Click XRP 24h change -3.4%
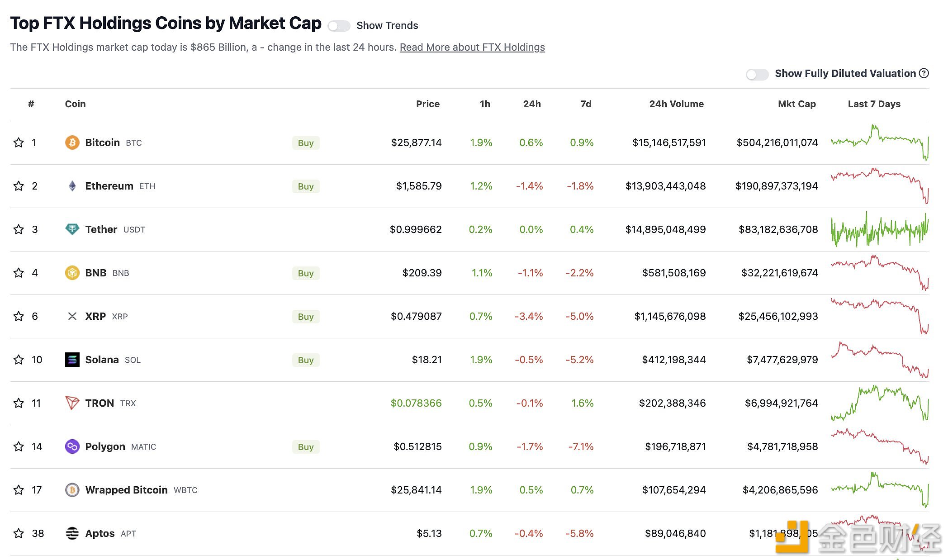The image size is (948, 560). [x=529, y=316]
